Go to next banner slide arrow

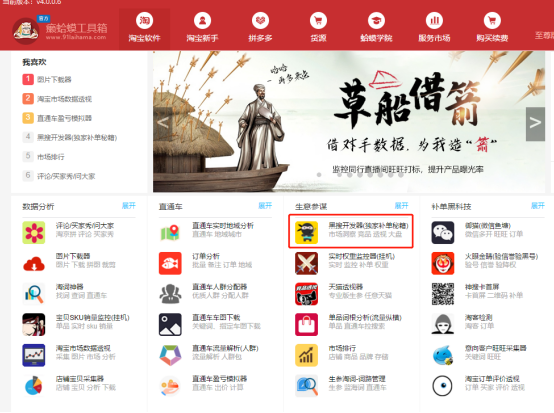pos(535,124)
